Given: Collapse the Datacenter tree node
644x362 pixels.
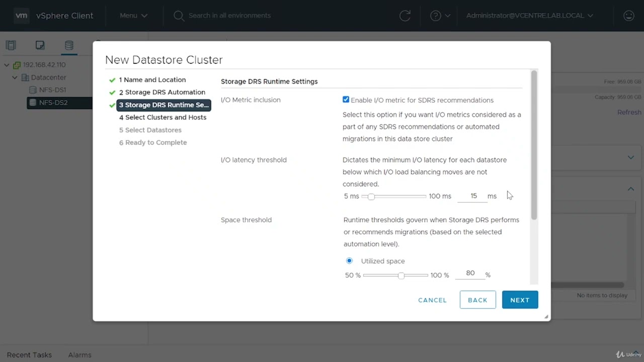Looking at the screenshot, I should click(x=15, y=77).
